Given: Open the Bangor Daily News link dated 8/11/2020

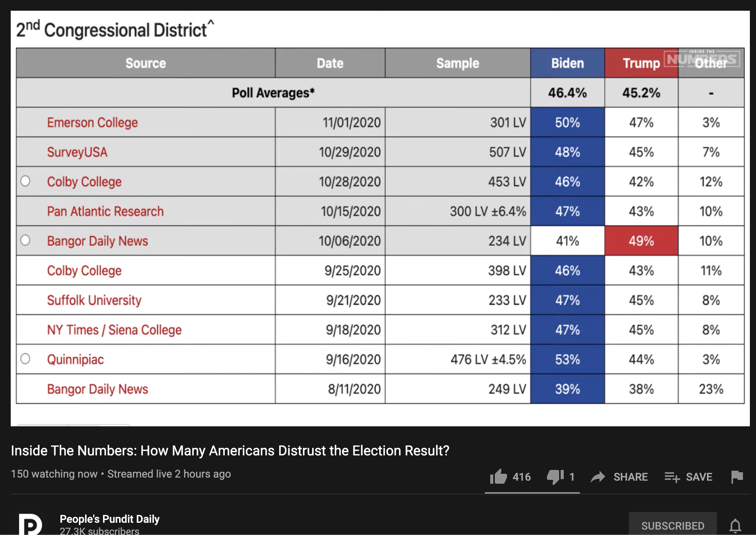Looking at the screenshot, I should coord(97,389).
